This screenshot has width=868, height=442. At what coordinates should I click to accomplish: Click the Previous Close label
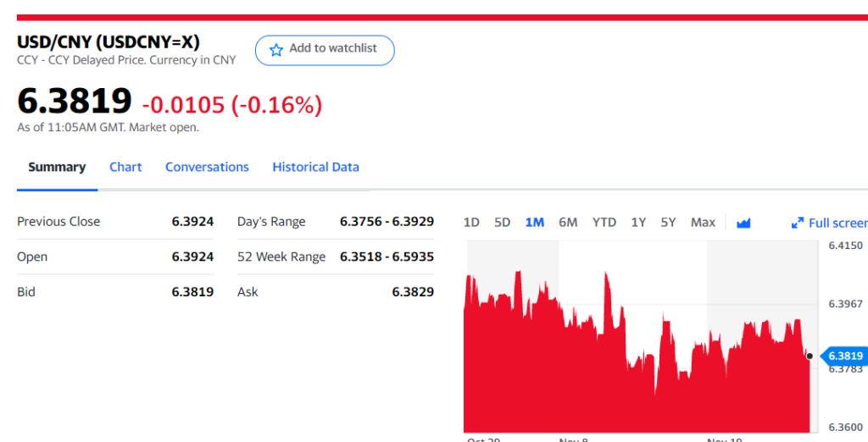[58, 221]
